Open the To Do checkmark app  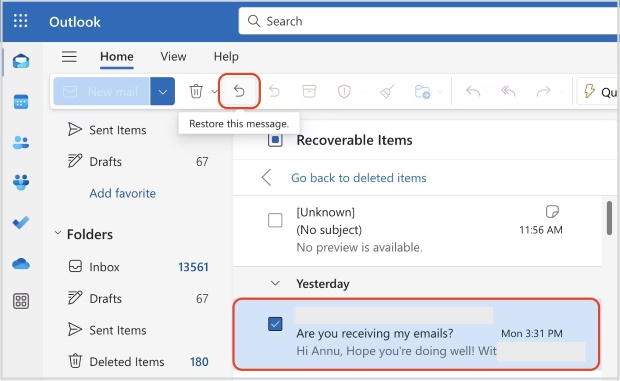click(21, 223)
